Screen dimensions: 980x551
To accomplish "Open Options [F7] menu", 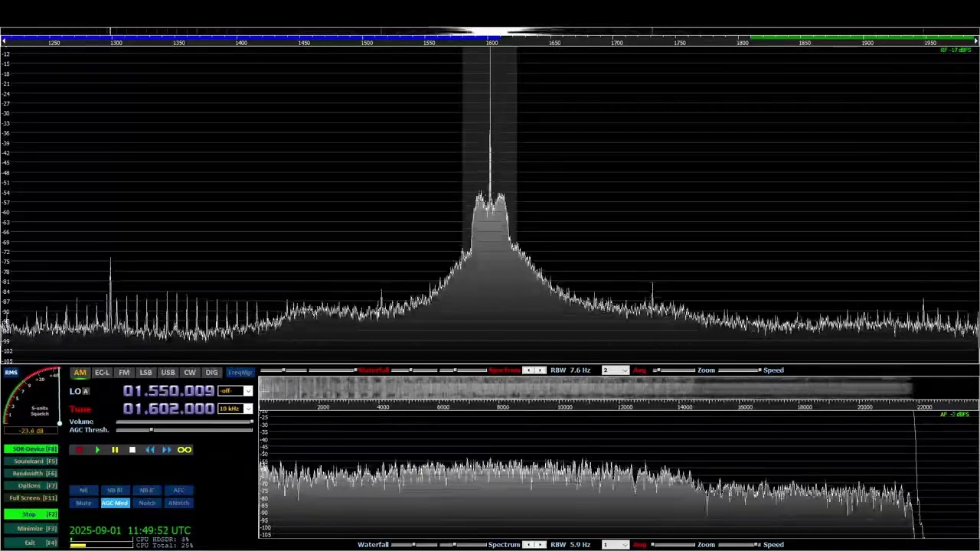I will 31,486.
